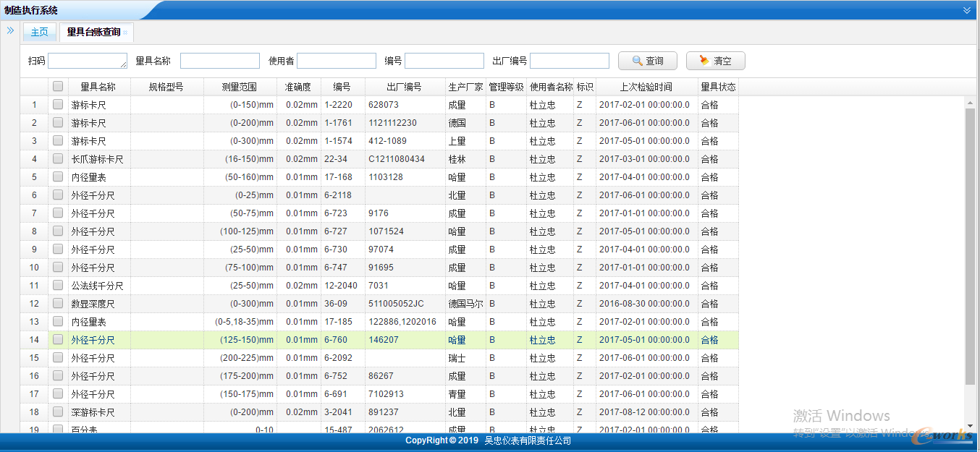Image resolution: width=980 pixels, height=452 pixels.
Task: Click row number 10
Action: [x=34, y=268]
